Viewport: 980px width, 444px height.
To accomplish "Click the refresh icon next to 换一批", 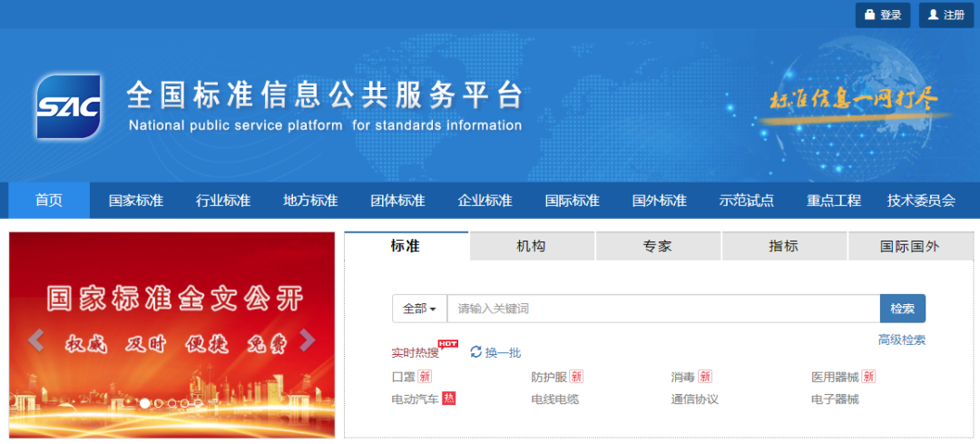I will point(476,352).
